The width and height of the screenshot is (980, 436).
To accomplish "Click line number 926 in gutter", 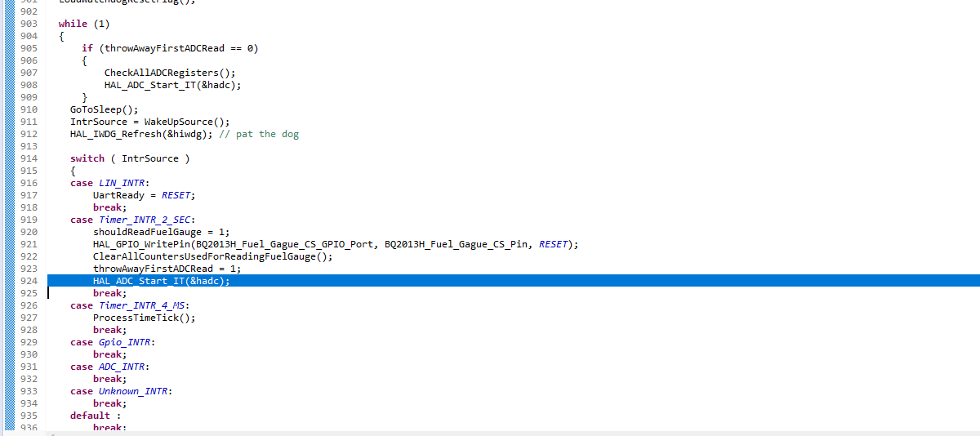I will coord(29,305).
